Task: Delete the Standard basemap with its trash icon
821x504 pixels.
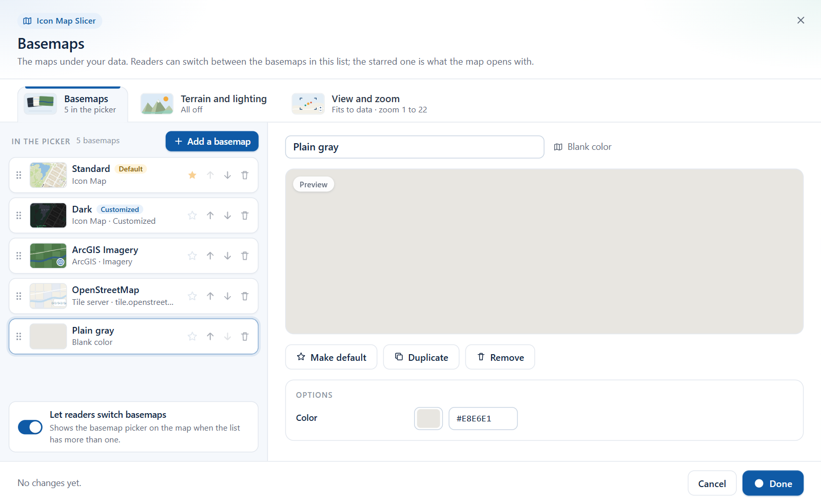Action: coord(245,175)
